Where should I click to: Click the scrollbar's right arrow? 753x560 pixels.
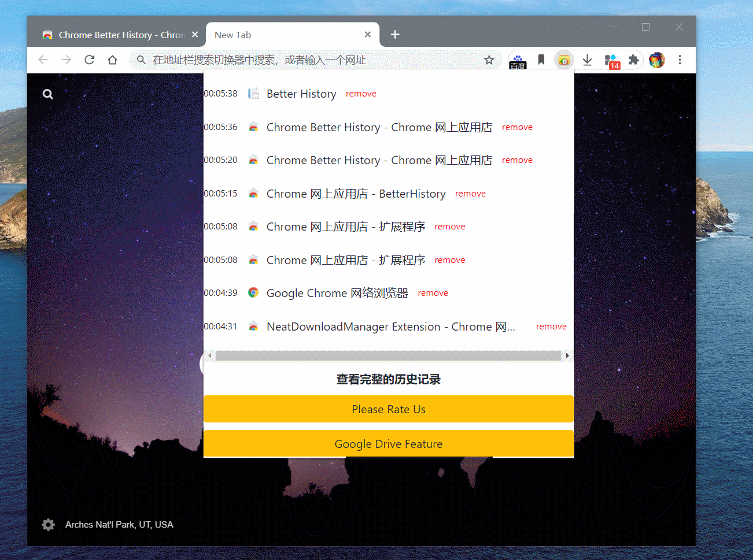click(567, 355)
